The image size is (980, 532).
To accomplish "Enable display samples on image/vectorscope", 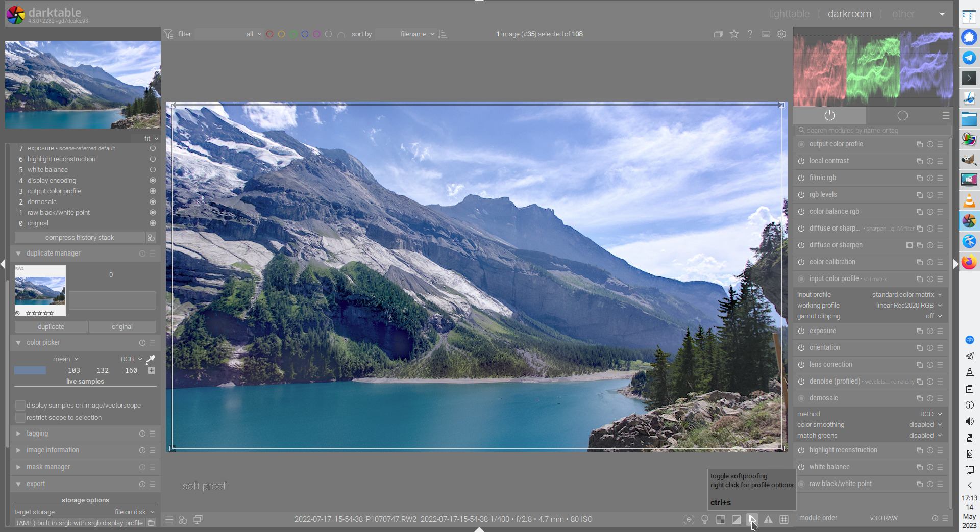I will (x=20, y=406).
